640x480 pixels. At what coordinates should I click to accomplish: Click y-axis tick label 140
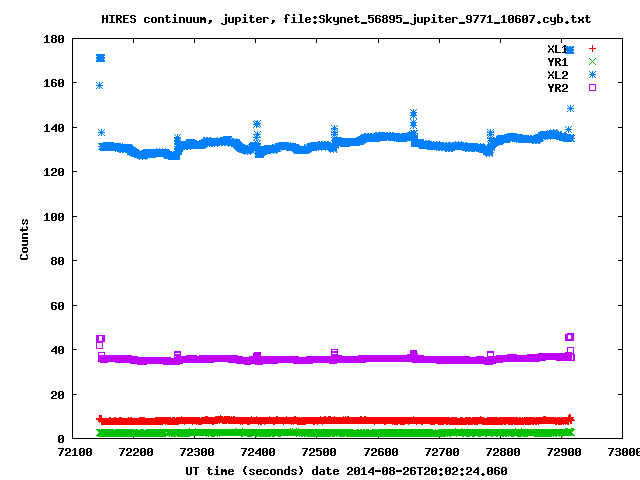(x=54, y=128)
